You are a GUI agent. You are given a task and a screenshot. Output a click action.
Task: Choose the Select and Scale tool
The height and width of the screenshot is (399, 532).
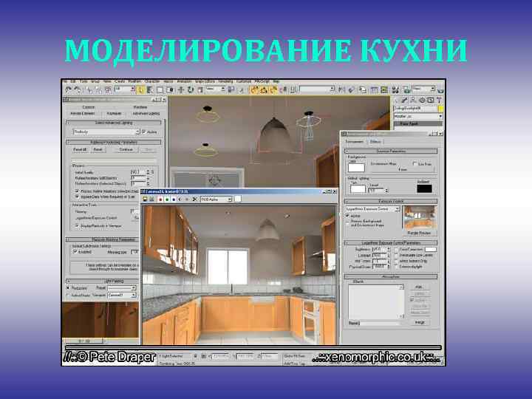coord(200,90)
